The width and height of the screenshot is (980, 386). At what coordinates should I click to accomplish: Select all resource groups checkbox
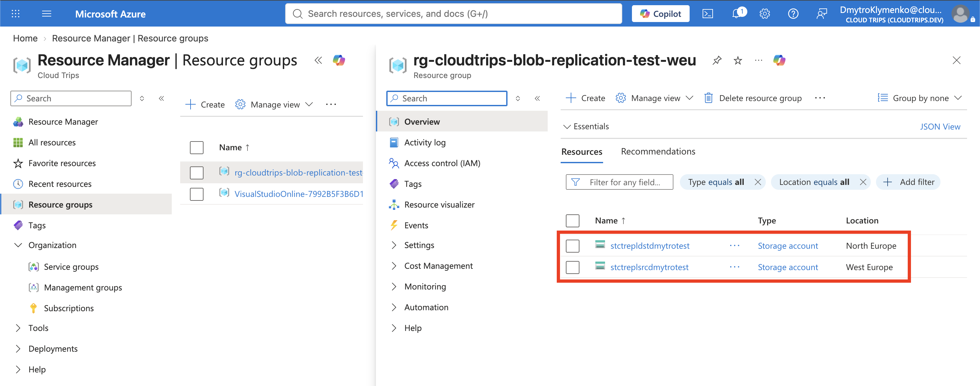197,148
